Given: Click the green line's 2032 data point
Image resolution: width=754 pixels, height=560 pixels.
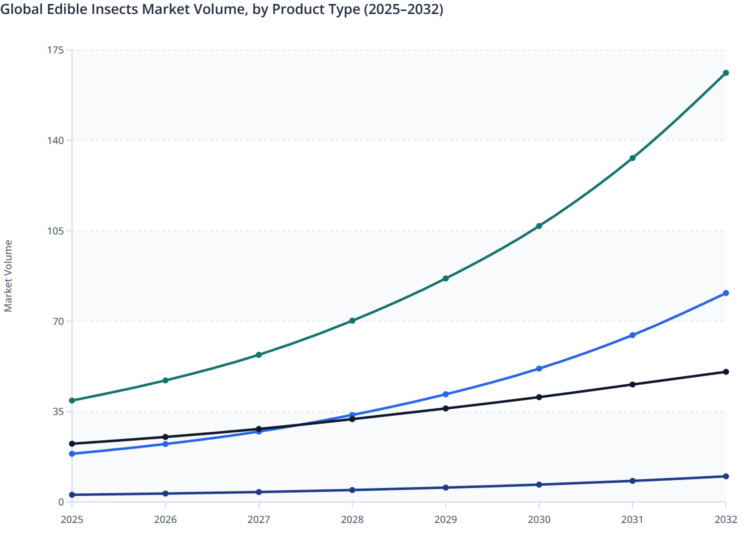Looking at the screenshot, I should tap(725, 73).
